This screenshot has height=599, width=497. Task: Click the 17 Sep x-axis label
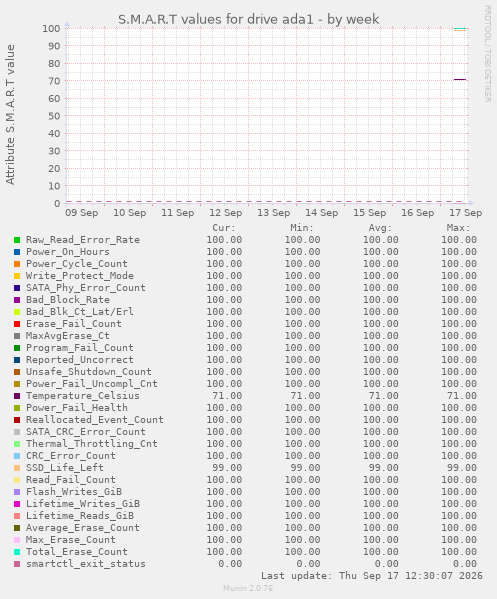[x=465, y=213]
